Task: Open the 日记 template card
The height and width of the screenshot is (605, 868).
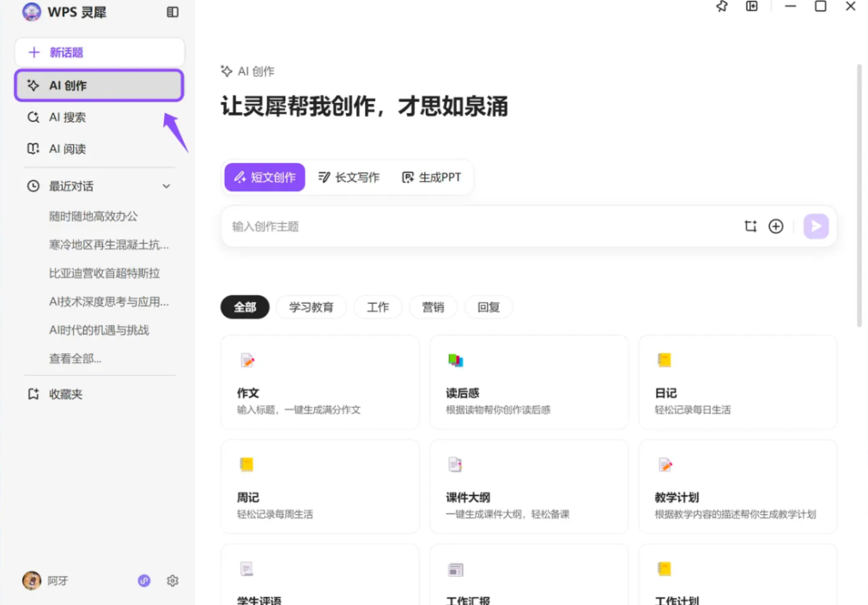Action: coord(737,383)
